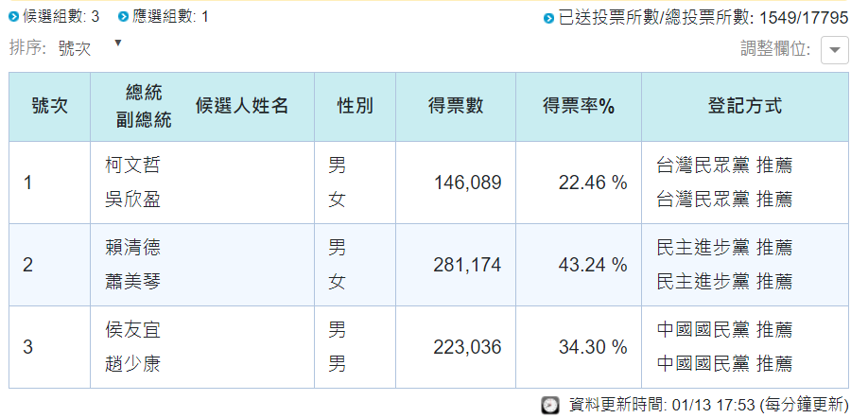This screenshot has height=418, width=868.
Task: Click the 候選組數: 3 label
Action: tap(61, 17)
